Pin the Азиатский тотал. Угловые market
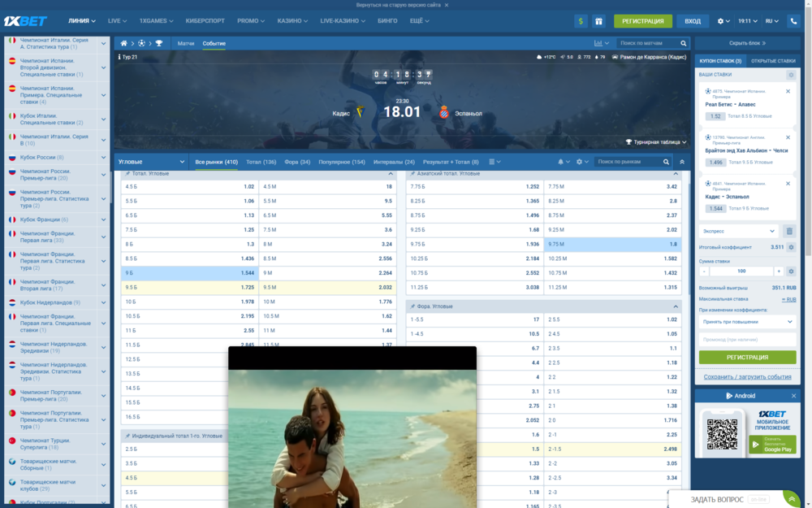Viewport: 812px width, 508px height. tap(412, 174)
